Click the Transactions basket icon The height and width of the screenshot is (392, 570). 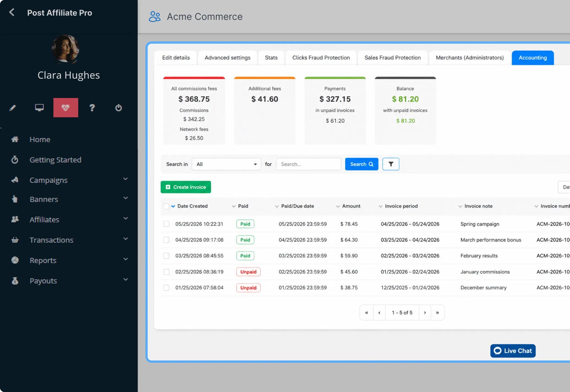(x=15, y=240)
